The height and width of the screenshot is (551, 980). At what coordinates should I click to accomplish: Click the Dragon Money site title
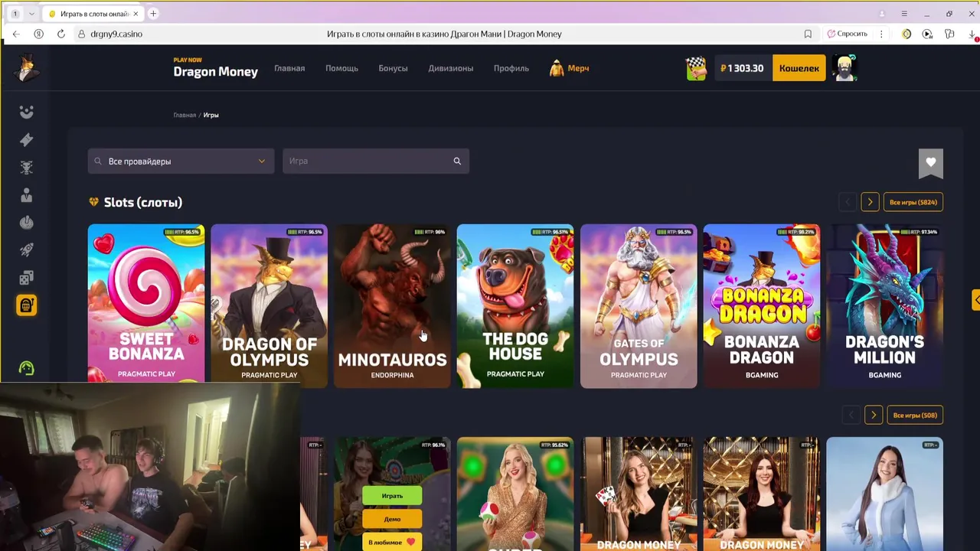(x=215, y=71)
